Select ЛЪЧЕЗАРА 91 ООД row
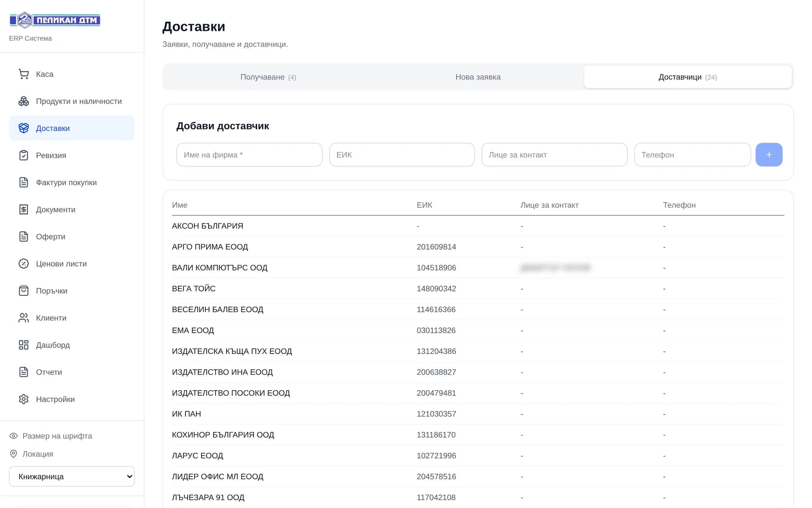Image resolution: width=812 pixels, height=508 pixels. pos(478,497)
